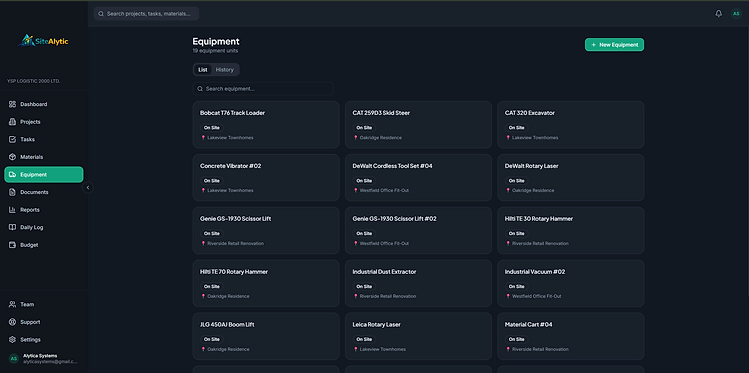Open Alytica Systems account profile
This screenshot has width=749, height=373.
43,359
